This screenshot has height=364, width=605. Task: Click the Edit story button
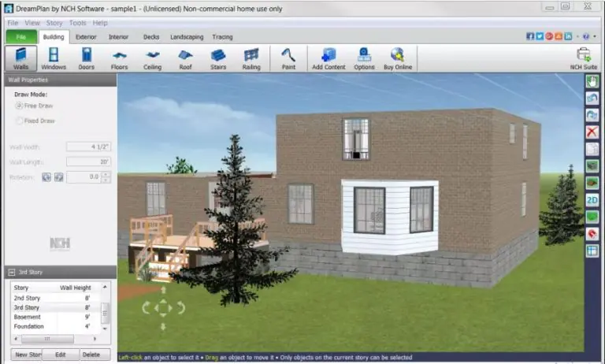click(61, 355)
